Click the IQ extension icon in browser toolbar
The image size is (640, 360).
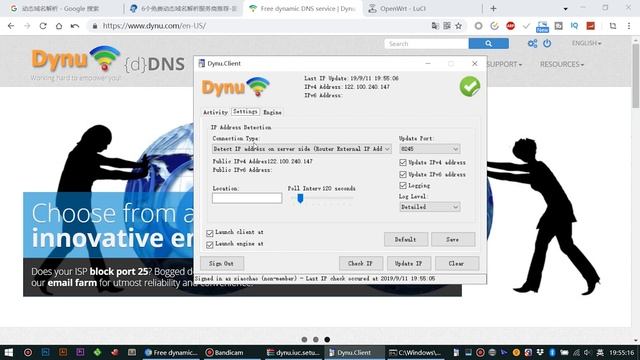(574, 26)
